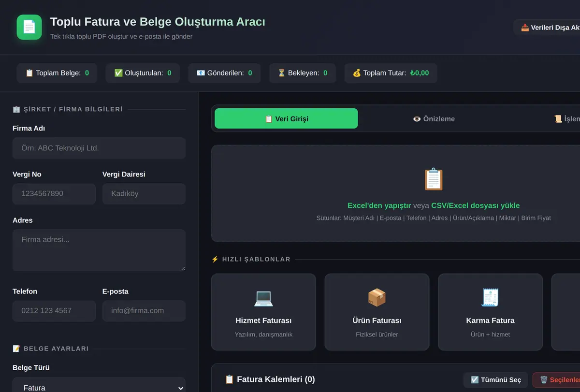
Task: Click the green checkmark icon beside Oluşturulan
Action: point(118,73)
